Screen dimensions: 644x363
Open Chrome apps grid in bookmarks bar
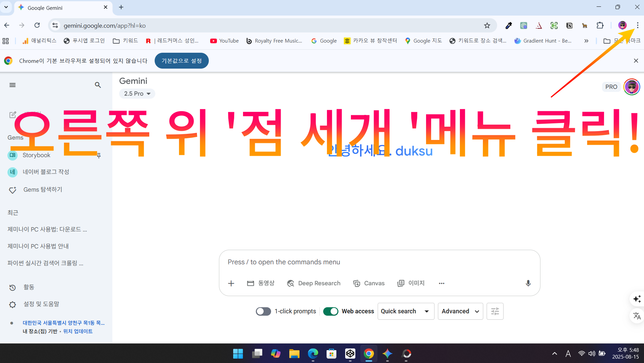6,41
